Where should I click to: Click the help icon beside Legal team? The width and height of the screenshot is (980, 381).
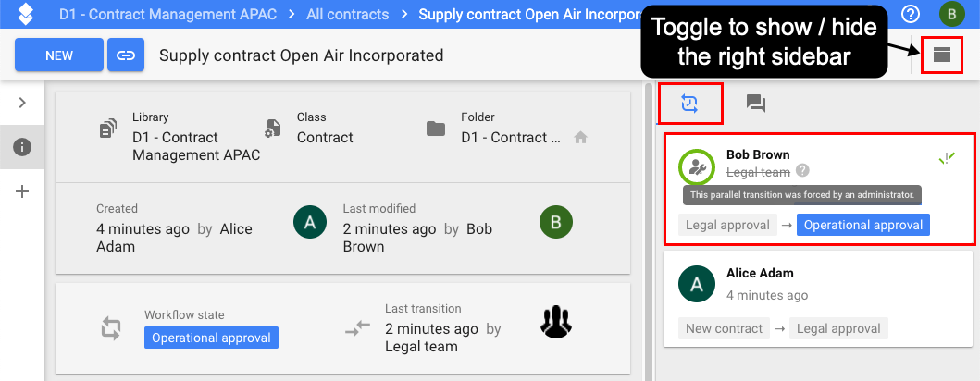pos(803,170)
